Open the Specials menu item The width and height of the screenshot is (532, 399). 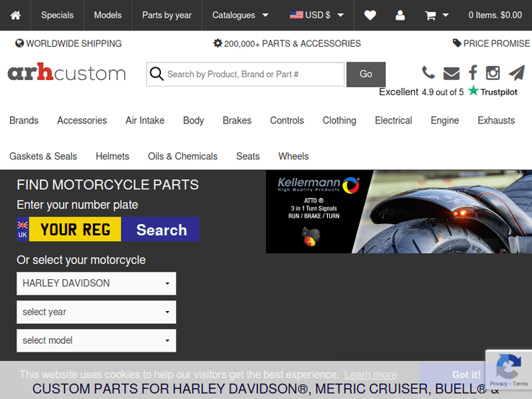click(57, 16)
